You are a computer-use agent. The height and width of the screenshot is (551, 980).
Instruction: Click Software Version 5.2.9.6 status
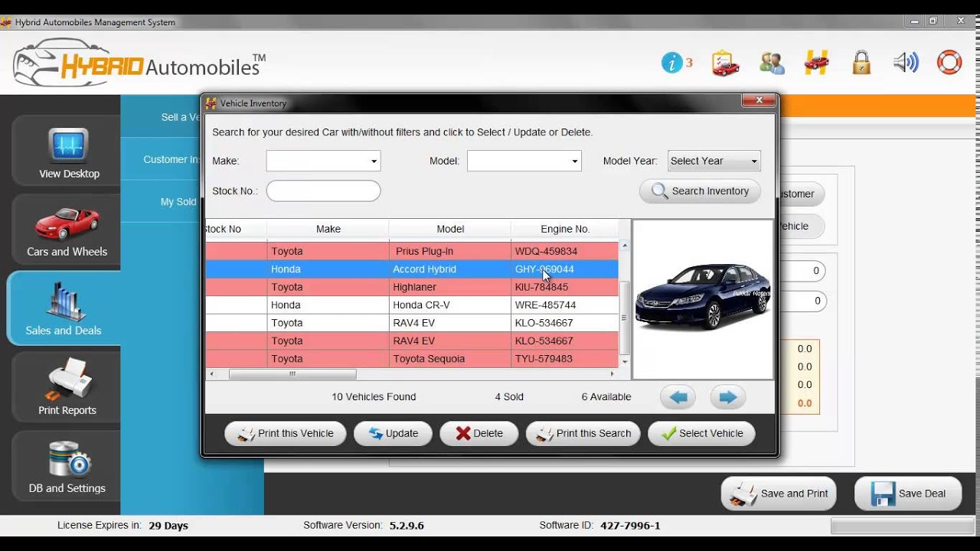(364, 526)
